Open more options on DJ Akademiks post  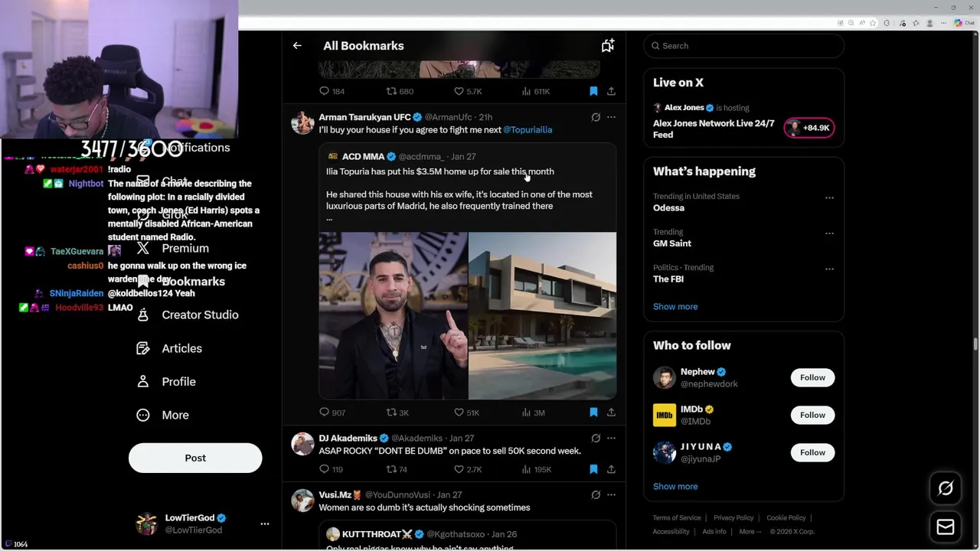pyautogui.click(x=611, y=439)
